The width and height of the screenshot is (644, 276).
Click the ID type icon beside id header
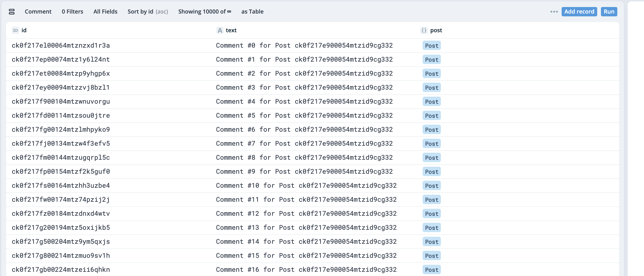pyautogui.click(x=15, y=30)
